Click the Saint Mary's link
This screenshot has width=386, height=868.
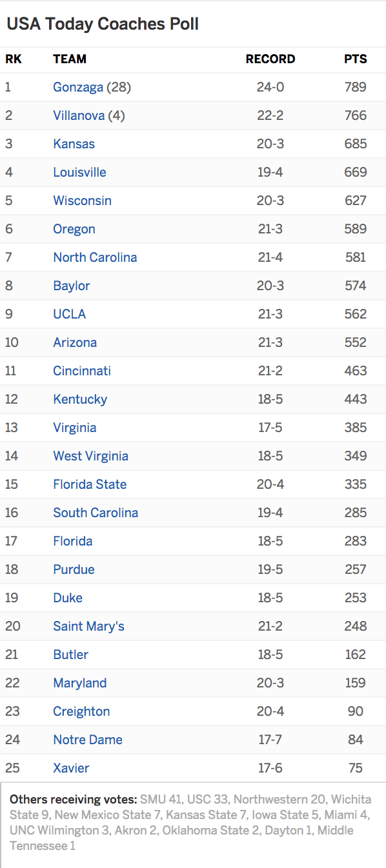pyautogui.click(x=88, y=626)
